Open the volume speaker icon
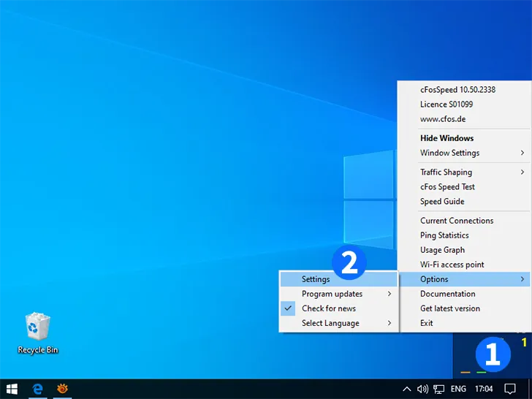This screenshot has width=532, height=399. [x=422, y=389]
